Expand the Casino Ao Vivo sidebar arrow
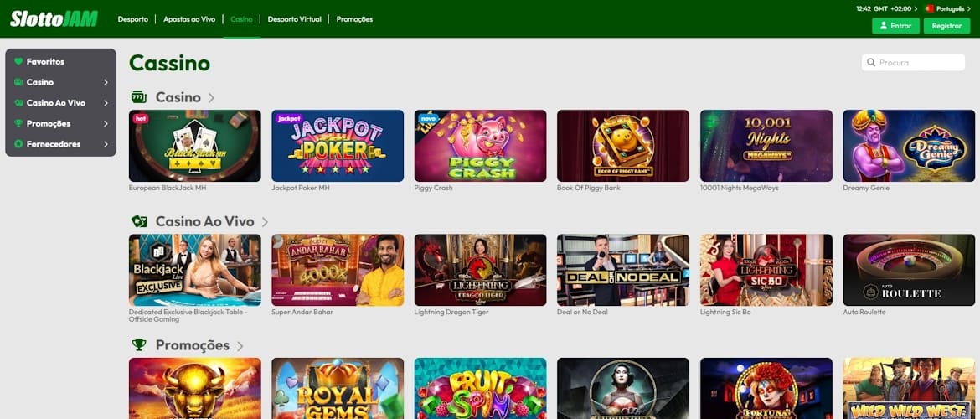Screen dimensions: 980x419 pyautogui.click(x=106, y=102)
